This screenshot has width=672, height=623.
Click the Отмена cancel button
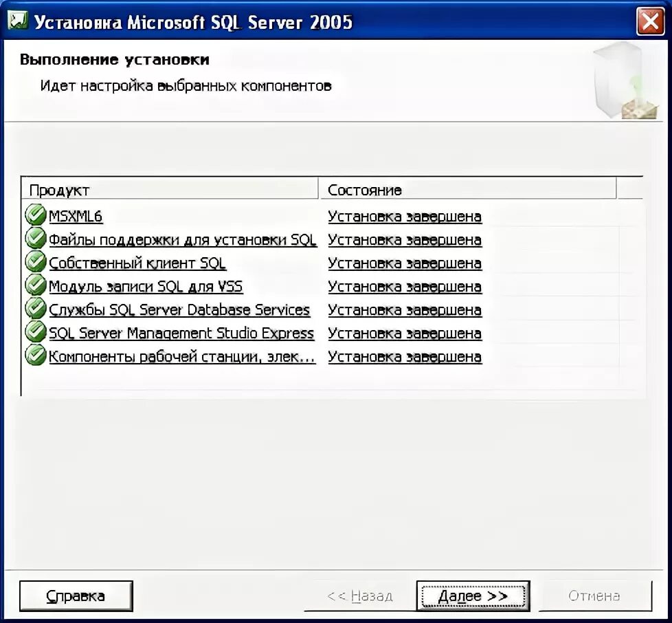pyautogui.click(x=595, y=596)
